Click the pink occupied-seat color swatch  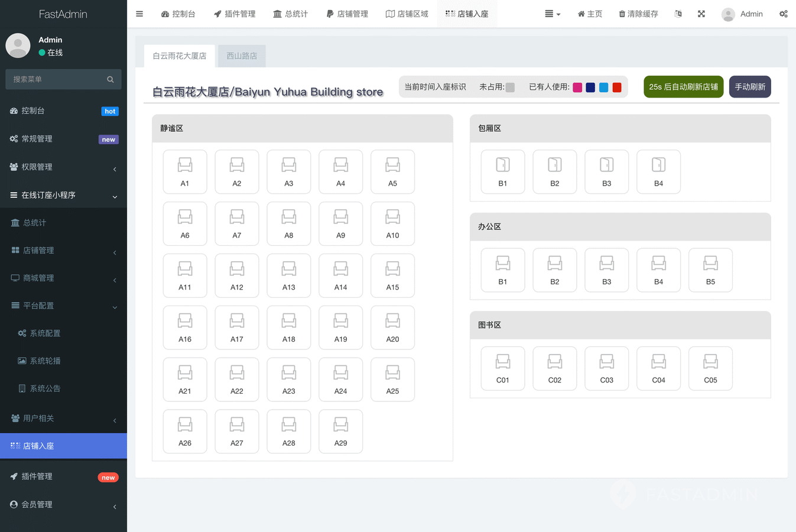coord(577,87)
